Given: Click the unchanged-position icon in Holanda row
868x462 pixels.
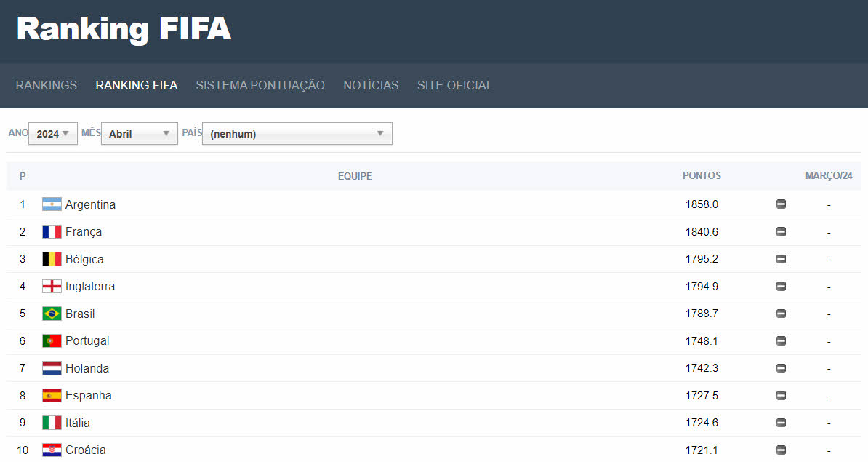Looking at the screenshot, I should [x=781, y=368].
